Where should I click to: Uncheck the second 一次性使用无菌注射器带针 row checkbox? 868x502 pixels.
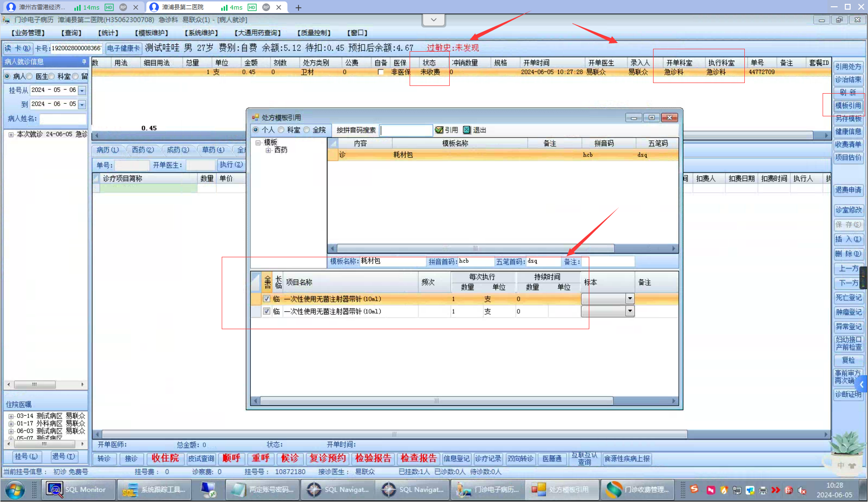[x=267, y=311]
